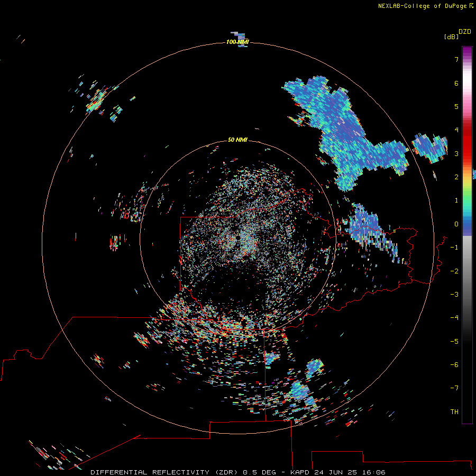Click the 5 value on the dB scale

point(456,106)
